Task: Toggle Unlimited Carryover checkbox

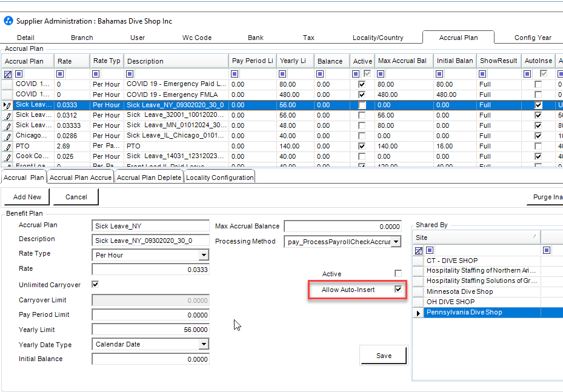Action: (95, 284)
